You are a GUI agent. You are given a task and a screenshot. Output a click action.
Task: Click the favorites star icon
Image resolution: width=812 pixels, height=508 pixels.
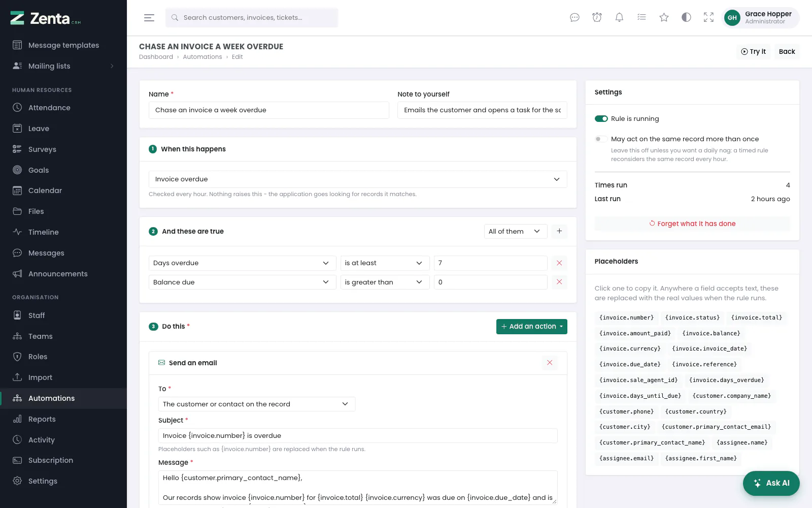664,18
